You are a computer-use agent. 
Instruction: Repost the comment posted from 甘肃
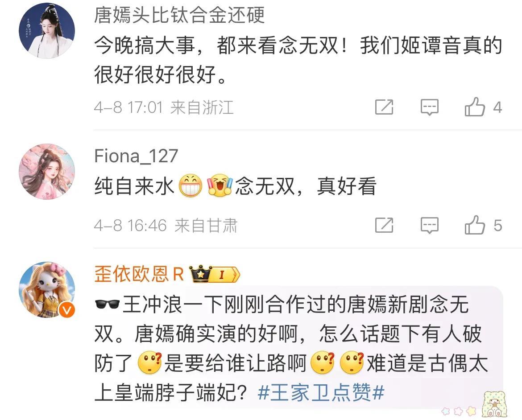(384, 225)
